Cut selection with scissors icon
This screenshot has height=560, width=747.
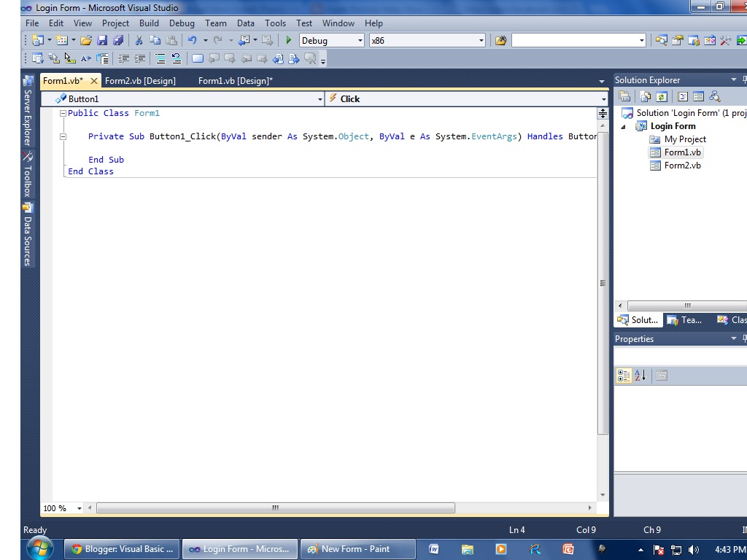click(x=139, y=41)
